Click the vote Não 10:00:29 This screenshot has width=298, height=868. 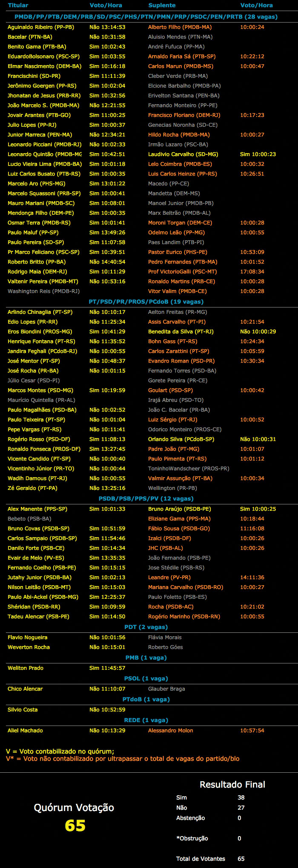(x=258, y=332)
